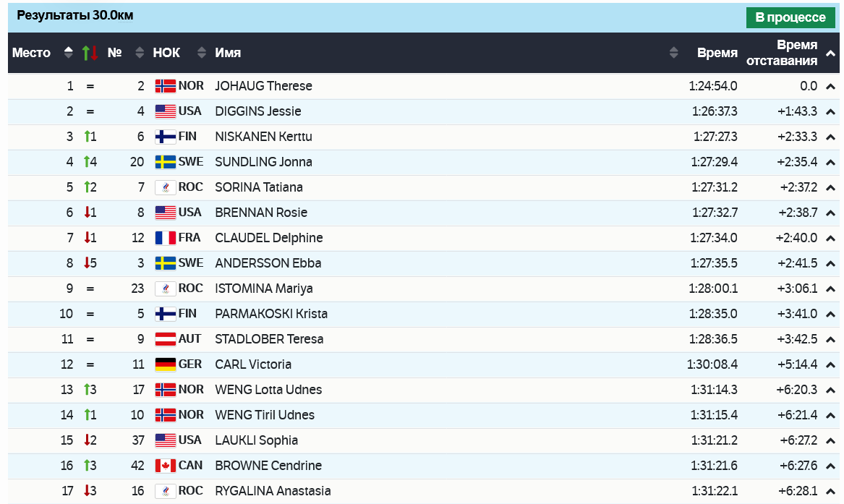The width and height of the screenshot is (844, 504).
Task: Open athlete BRENNAN Rosie
Action: tap(261, 213)
